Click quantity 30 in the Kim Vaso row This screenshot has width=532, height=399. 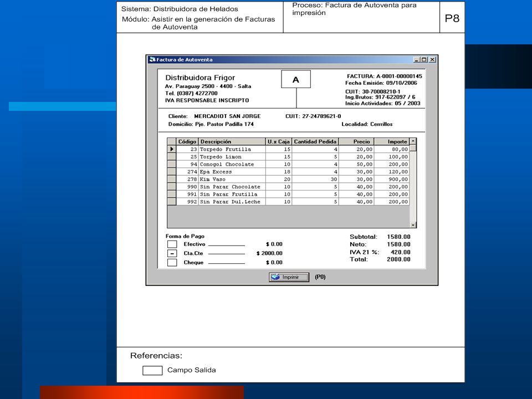point(315,179)
